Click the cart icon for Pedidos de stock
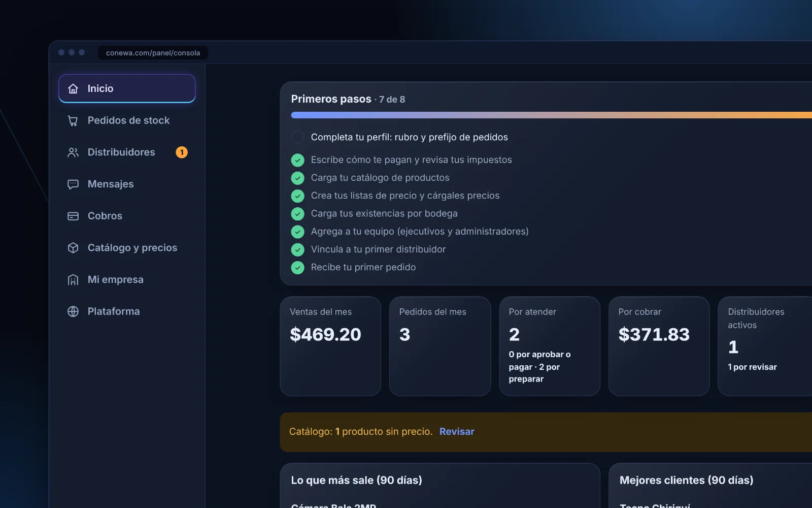The width and height of the screenshot is (812, 508). pos(73,120)
